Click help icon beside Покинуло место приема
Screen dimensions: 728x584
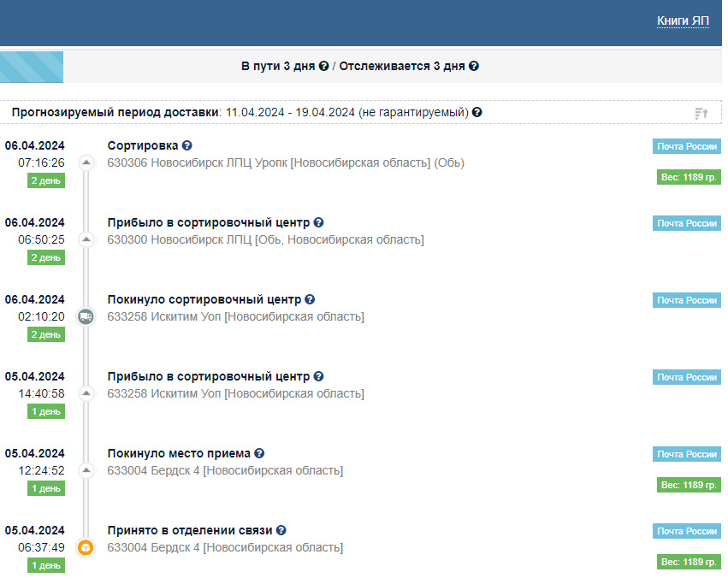pyautogui.click(x=259, y=454)
